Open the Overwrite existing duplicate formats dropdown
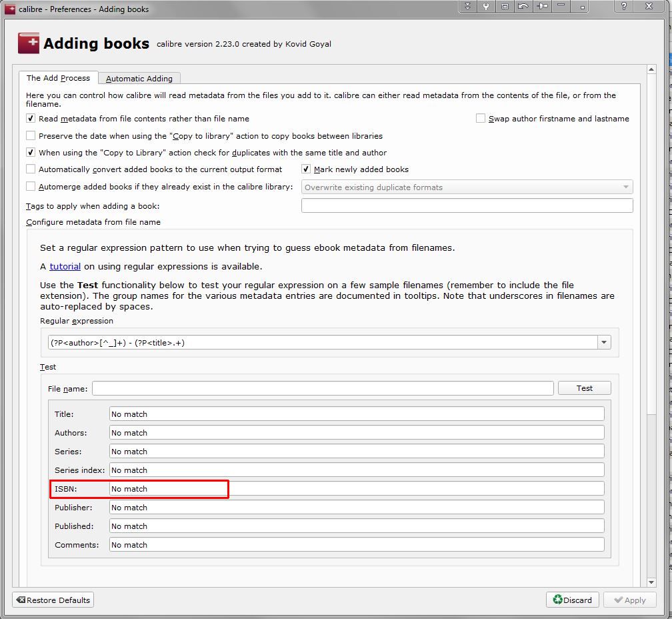 pos(467,187)
